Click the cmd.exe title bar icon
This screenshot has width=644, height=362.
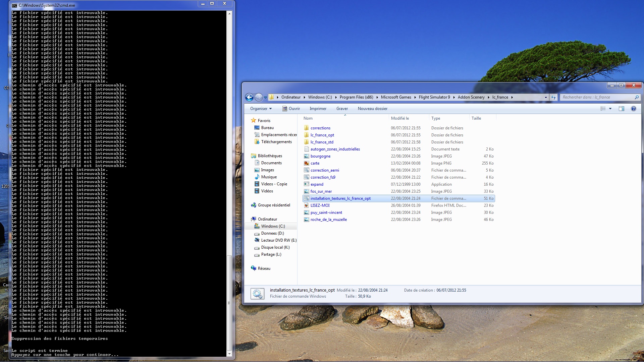tap(14, 5)
